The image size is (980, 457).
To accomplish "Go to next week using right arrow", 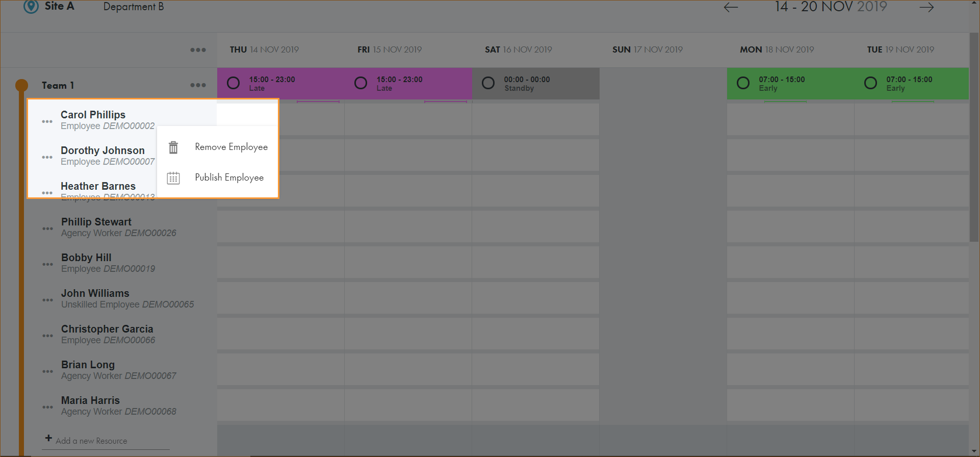I will tap(926, 7).
